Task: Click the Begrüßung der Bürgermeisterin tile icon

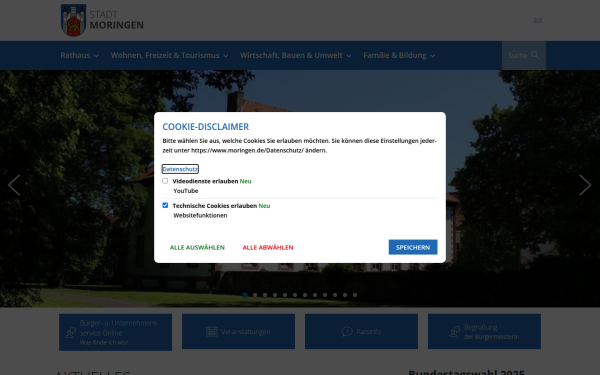Action: [x=454, y=331]
